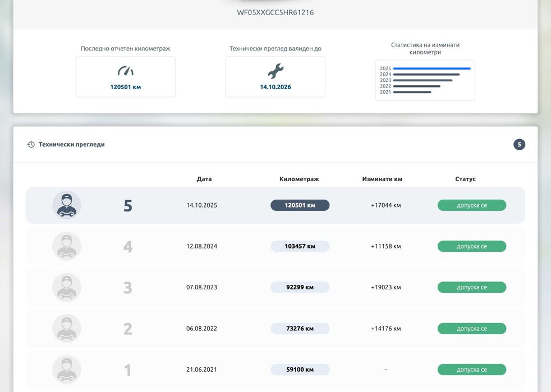Select the mechanic avatar for inspection 4
Image resolution: width=551 pixels, height=392 pixels.
pyautogui.click(x=67, y=246)
